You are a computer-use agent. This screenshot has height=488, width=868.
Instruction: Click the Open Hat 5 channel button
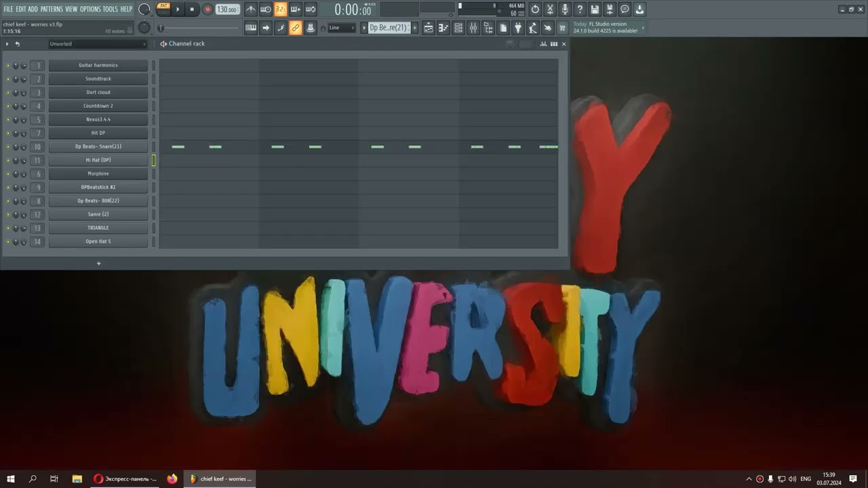[98, 242]
